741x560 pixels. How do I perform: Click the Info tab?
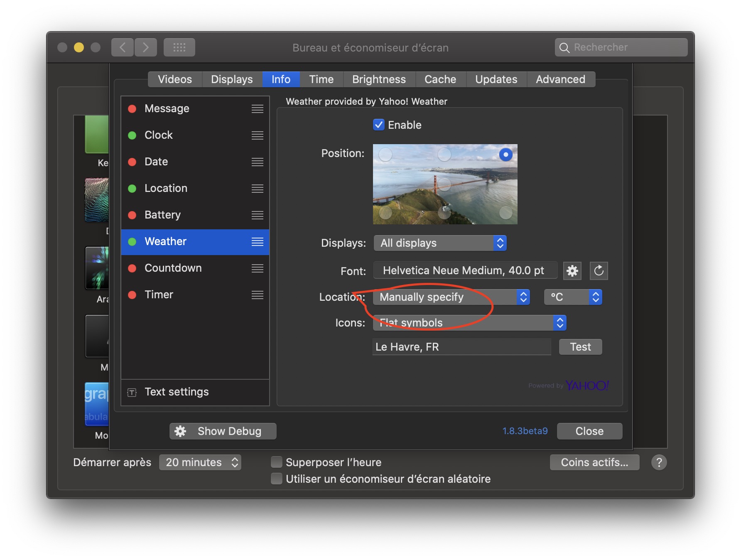281,79
